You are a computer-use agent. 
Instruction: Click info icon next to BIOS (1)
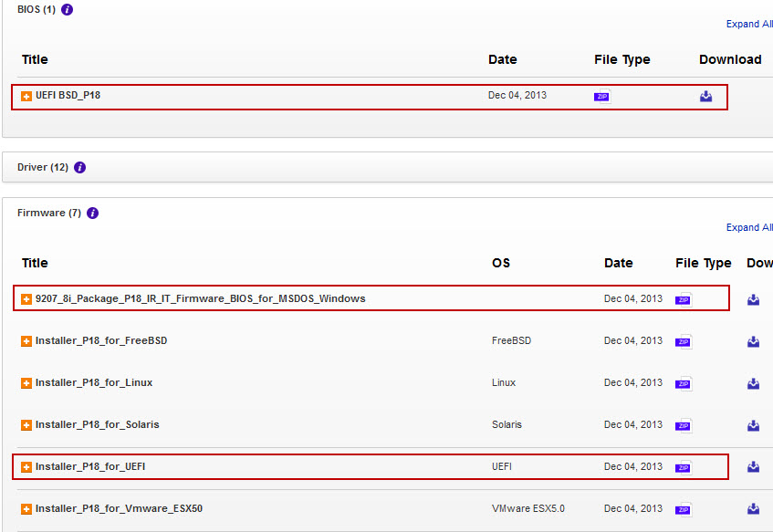click(67, 10)
